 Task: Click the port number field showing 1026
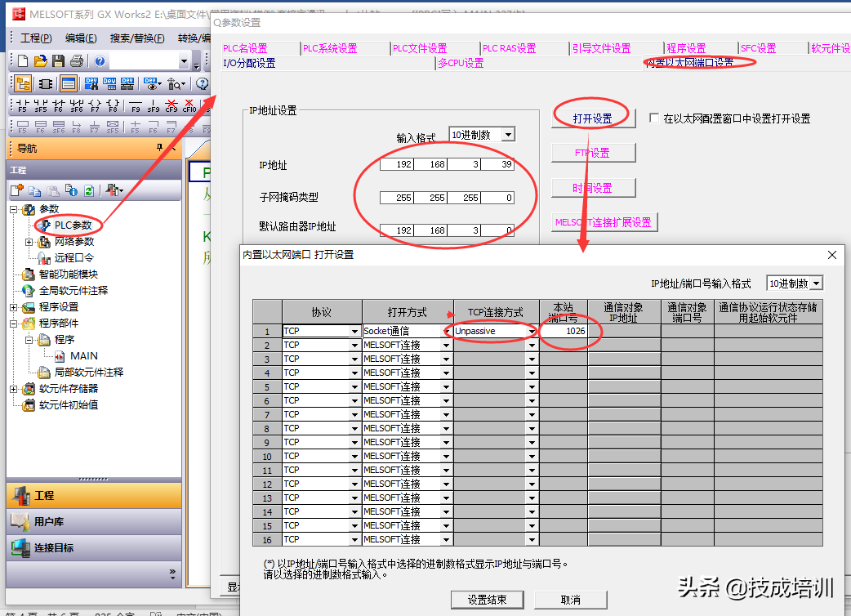(x=564, y=332)
